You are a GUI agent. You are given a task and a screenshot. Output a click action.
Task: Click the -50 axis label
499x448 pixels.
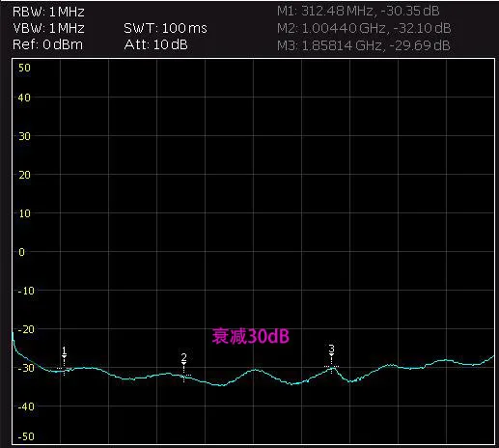pos(26,436)
